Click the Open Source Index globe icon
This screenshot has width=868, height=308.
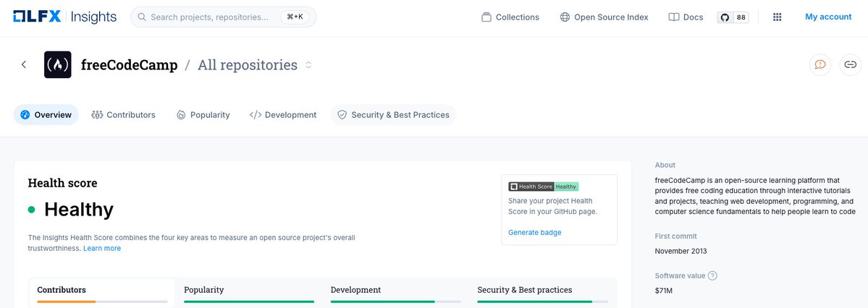[x=565, y=17]
